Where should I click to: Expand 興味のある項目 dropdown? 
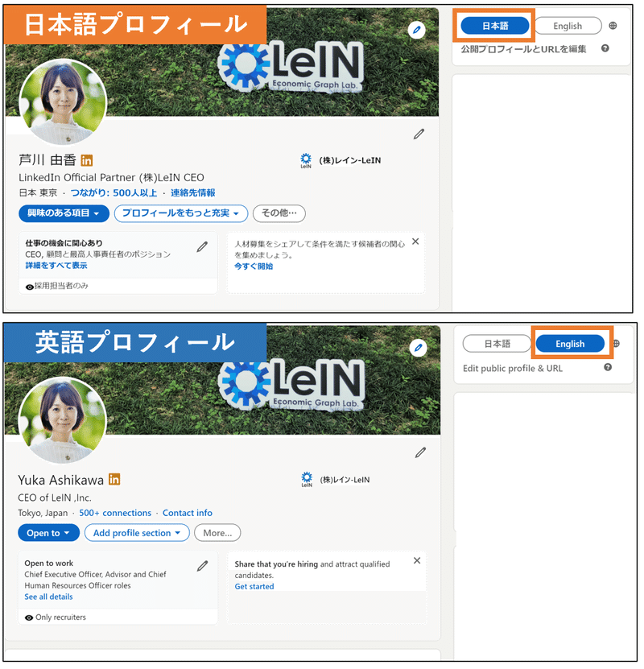click(64, 213)
